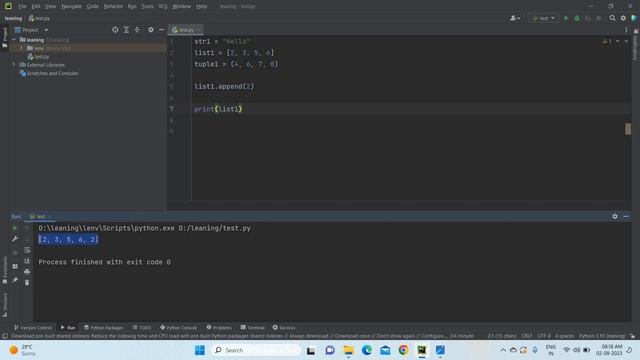Screen dimensions: 640x360
Task: Open run configuration wrench icon in Run panel
Action: [15, 239]
